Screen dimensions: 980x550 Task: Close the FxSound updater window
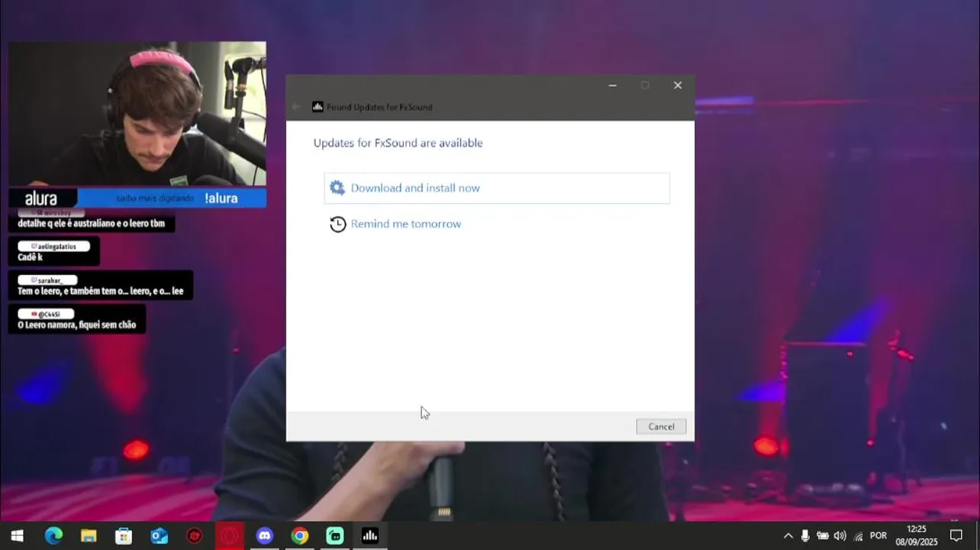click(x=677, y=86)
